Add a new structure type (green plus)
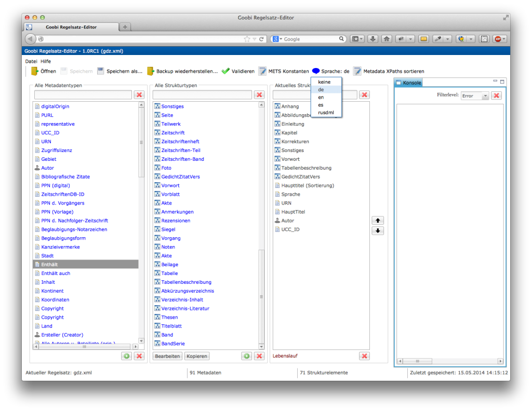 tap(247, 356)
